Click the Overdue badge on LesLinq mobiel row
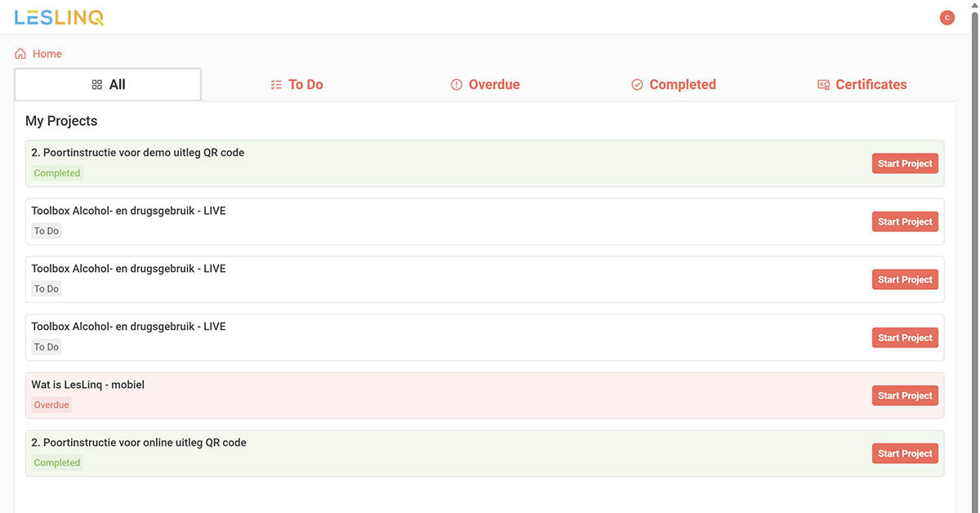This screenshot has width=980, height=513. coord(51,405)
